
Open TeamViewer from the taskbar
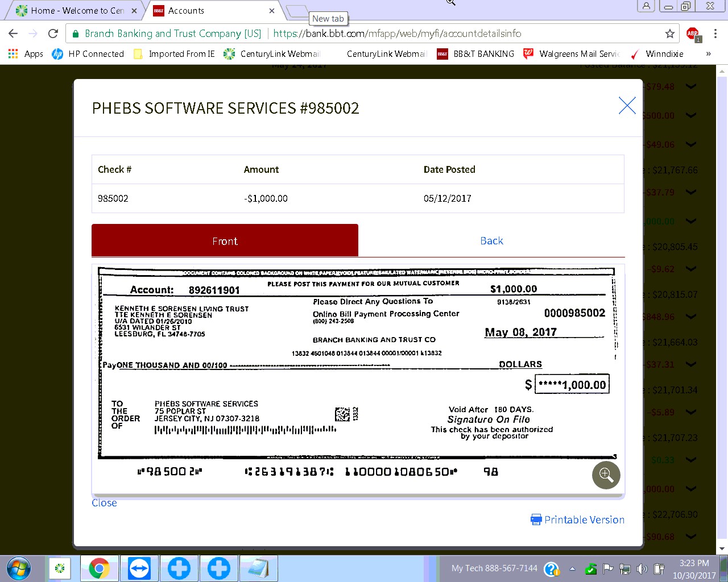pyautogui.click(x=139, y=568)
